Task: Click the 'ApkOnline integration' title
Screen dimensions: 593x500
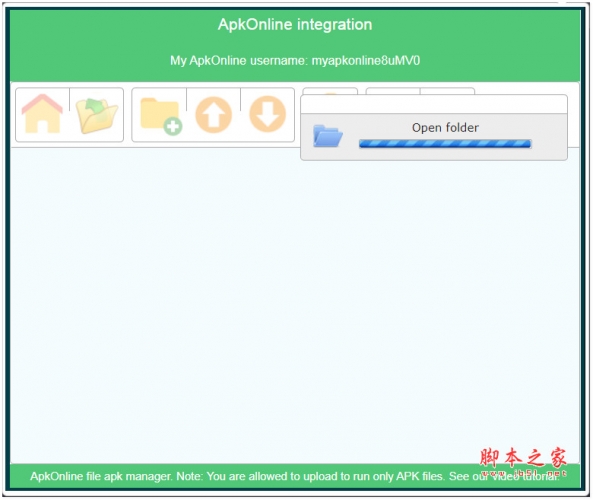Action: [x=295, y=25]
